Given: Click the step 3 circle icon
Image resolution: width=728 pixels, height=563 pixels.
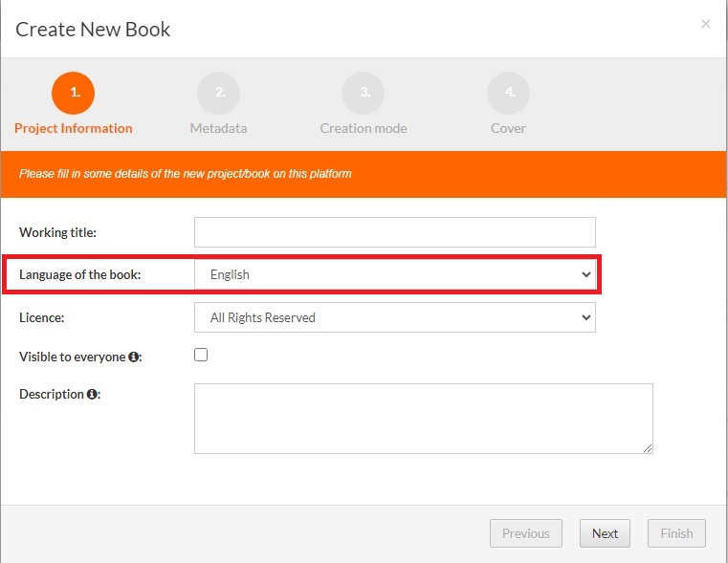Looking at the screenshot, I should coord(364,93).
